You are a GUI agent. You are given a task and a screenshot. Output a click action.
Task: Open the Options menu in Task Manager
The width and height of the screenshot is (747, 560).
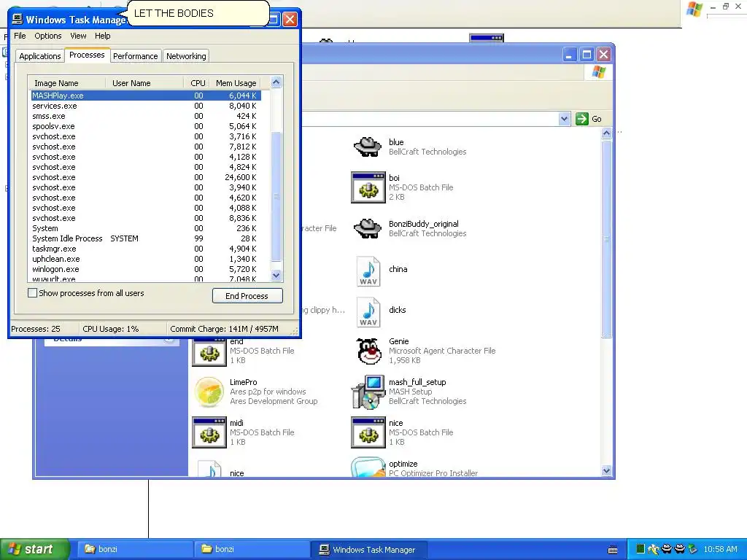(47, 36)
